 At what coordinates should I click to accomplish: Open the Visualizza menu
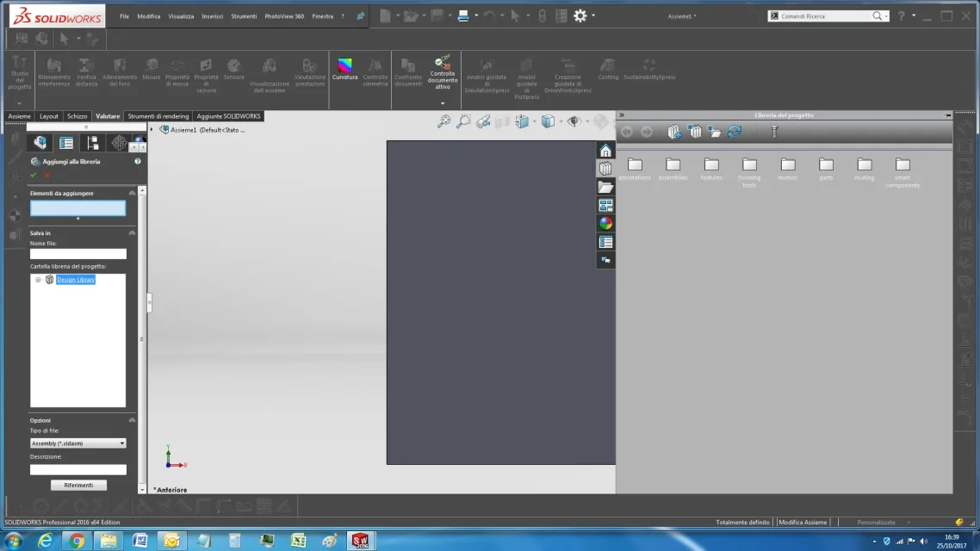(181, 16)
